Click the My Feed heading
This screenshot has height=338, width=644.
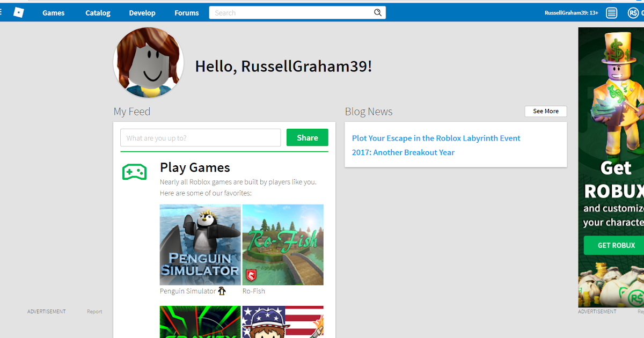click(x=132, y=112)
